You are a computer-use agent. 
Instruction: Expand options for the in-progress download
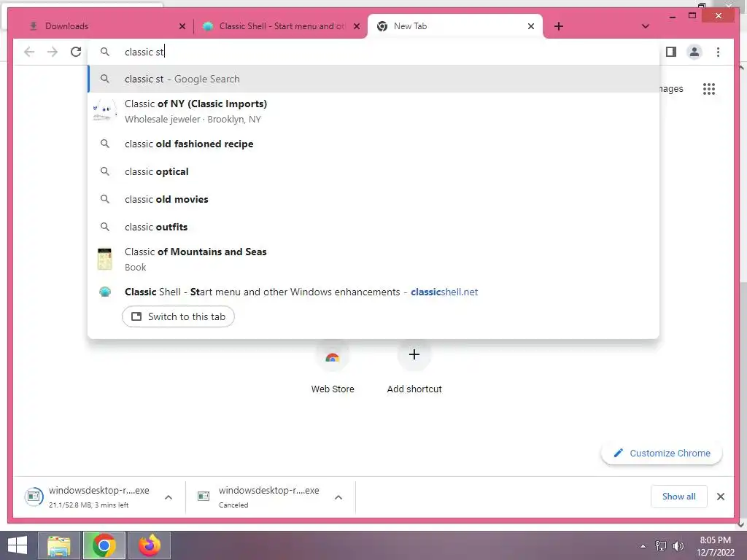[x=169, y=497]
